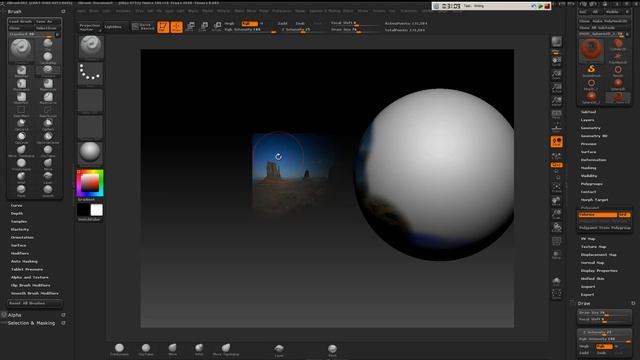
Task: Start Quick Sketch mode
Action: 143,27
